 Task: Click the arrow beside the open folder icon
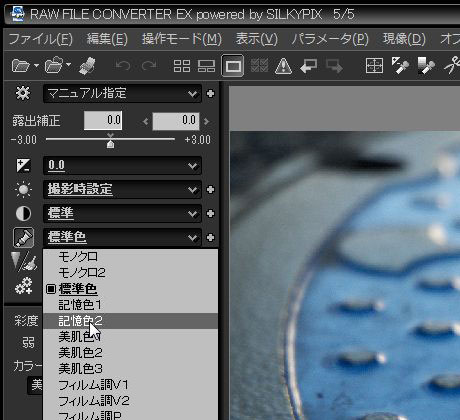point(36,65)
